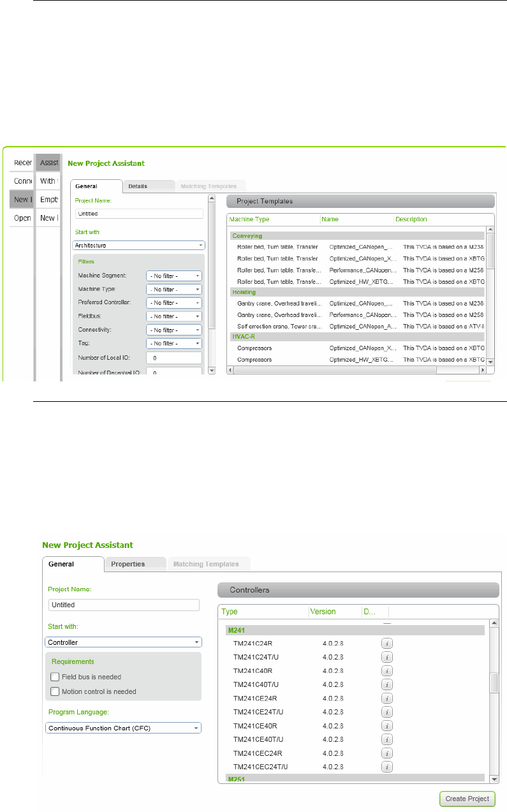Open Machine Segment filter dropdown

[x=174, y=276]
